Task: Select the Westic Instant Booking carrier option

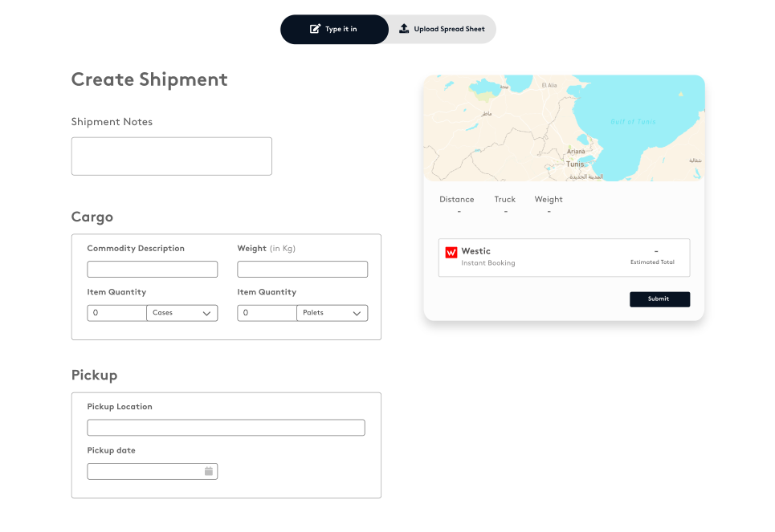Action: click(563, 258)
